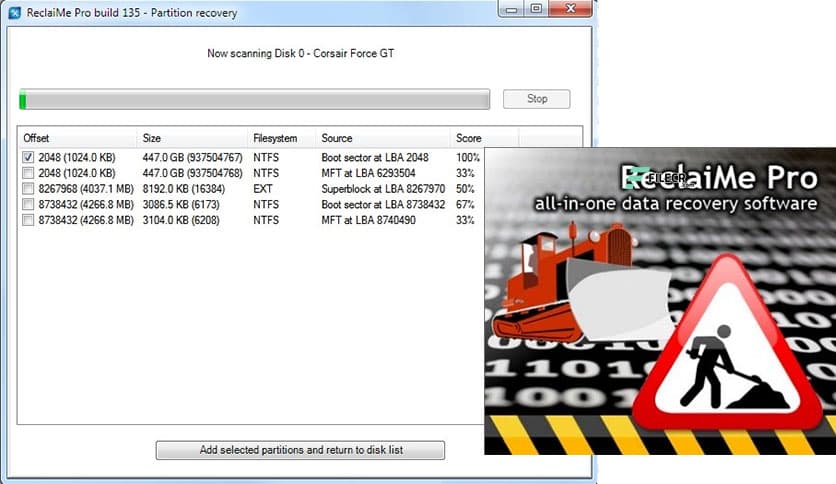This screenshot has width=836, height=484.
Task: Uncheck the Boot sector at LBA 2048 partition checkbox
Action: pyautogui.click(x=28, y=157)
